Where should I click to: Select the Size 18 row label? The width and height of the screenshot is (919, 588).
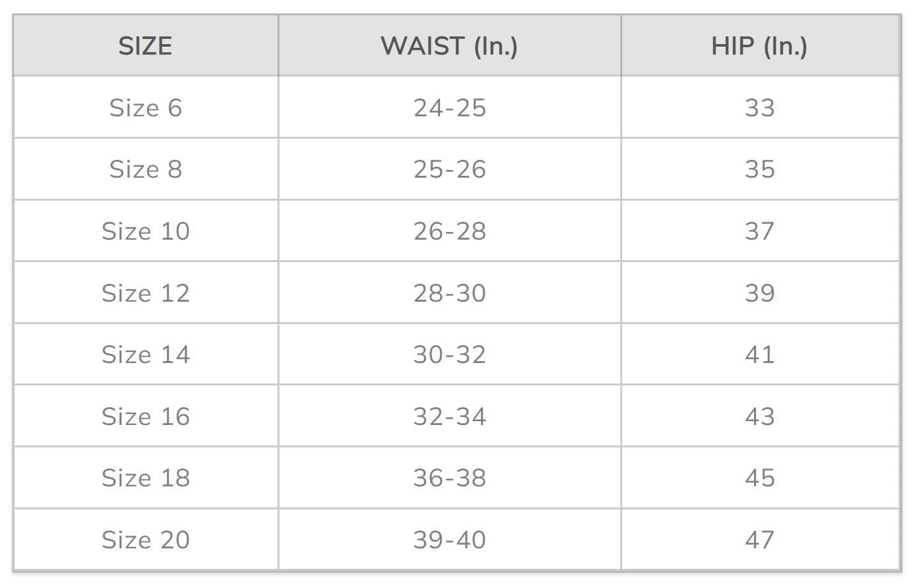click(146, 477)
